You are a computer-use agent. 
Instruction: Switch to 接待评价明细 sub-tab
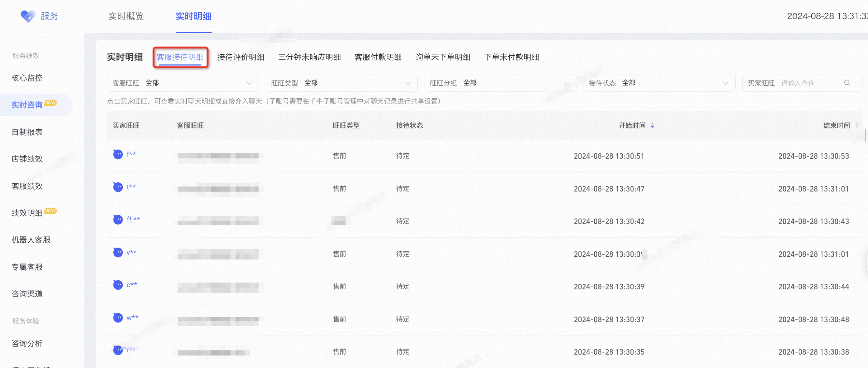pos(241,57)
